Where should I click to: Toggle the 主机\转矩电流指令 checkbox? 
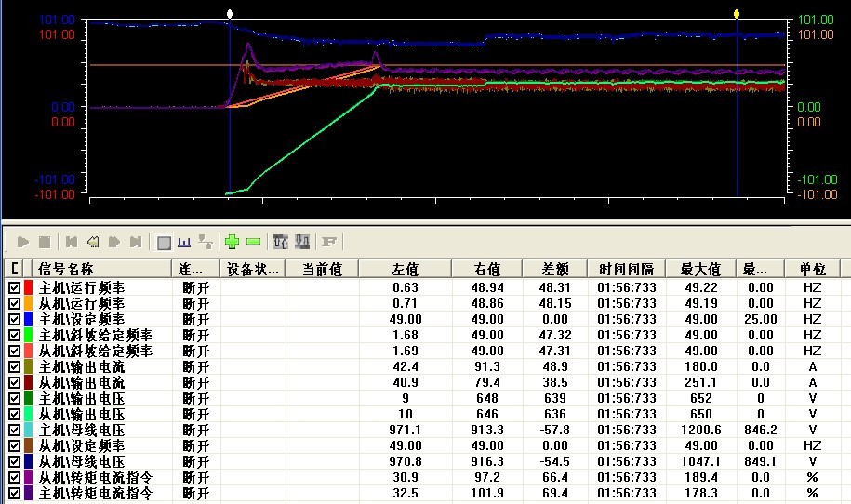tap(14, 493)
